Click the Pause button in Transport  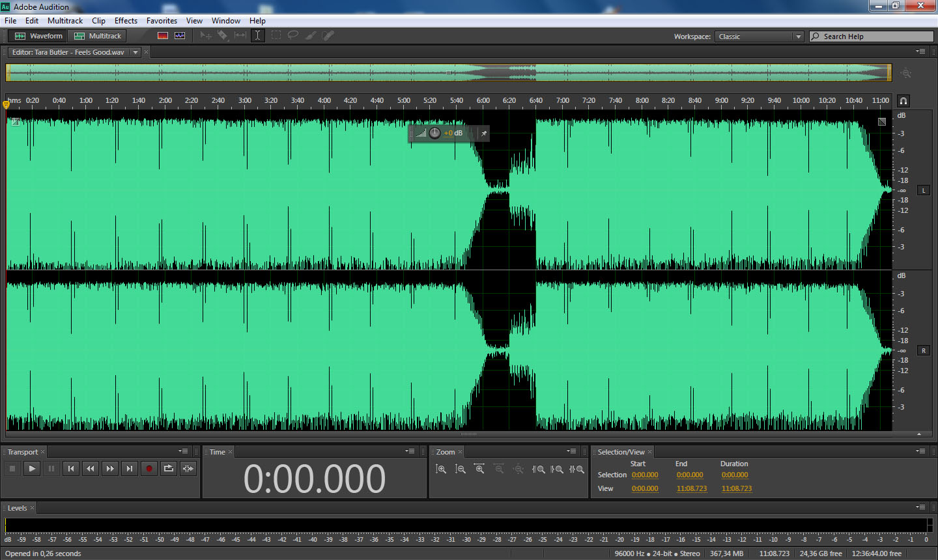(x=51, y=468)
